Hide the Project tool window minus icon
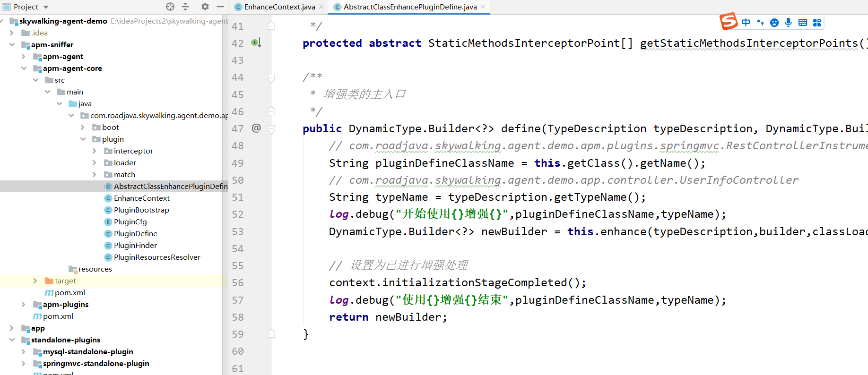The image size is (868, 375). (x=220, y=7)
